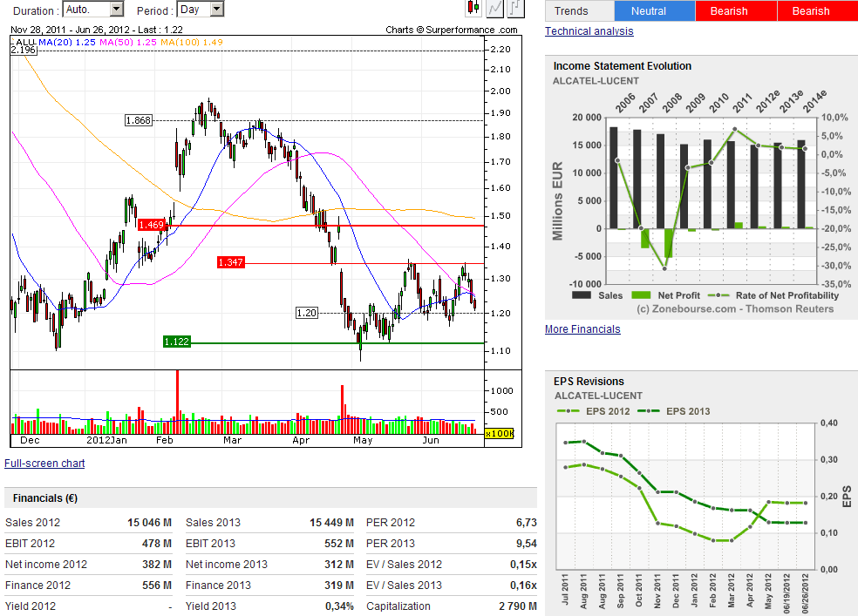Click the 2014e year label on income chart
The height and width of the screenshot is (616, 858).
tap(814, 102)
